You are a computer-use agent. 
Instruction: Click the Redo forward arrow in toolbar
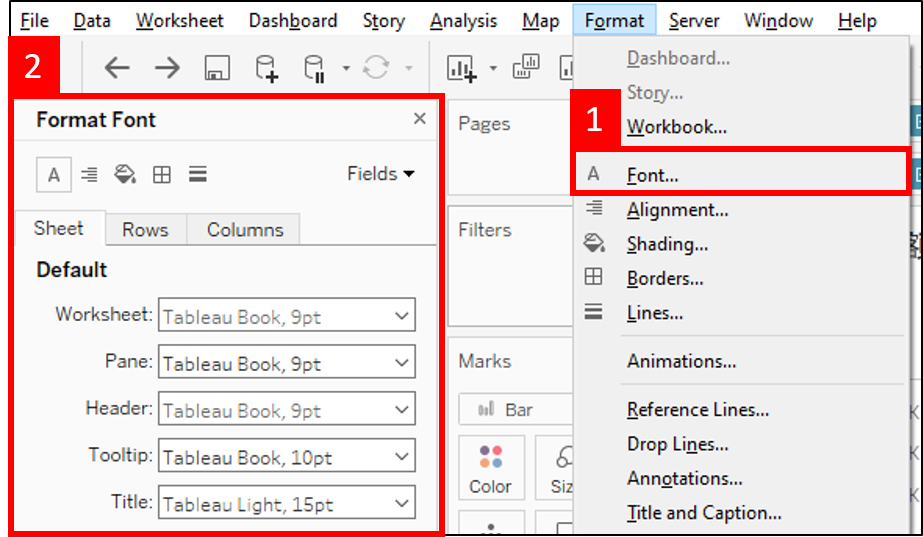coord(167,68)
